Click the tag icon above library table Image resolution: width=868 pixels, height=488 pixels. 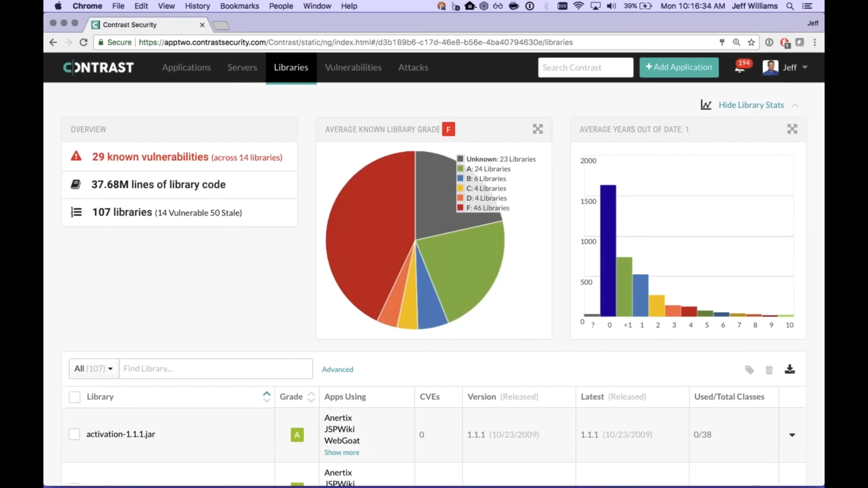point(749,369)
